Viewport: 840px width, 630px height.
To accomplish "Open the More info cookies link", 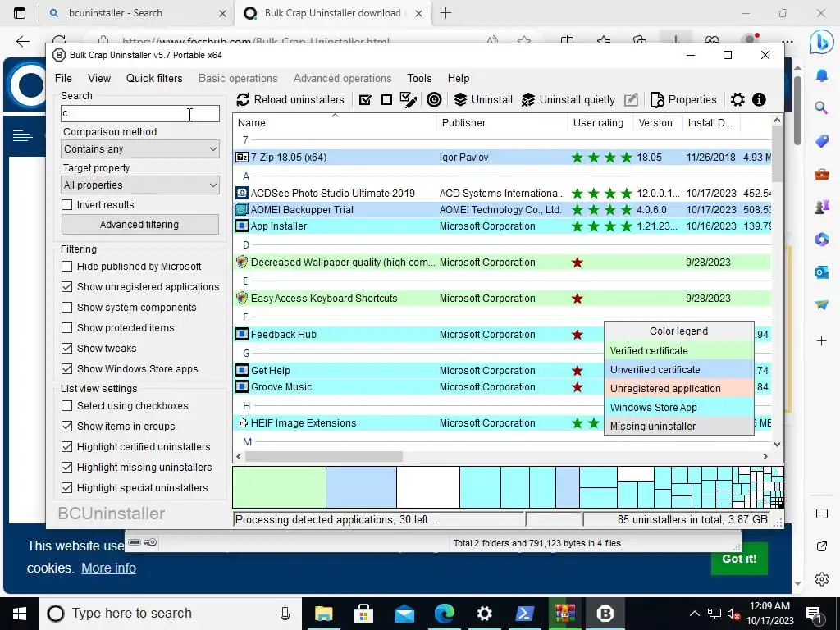I will click(x=109, y=568).
